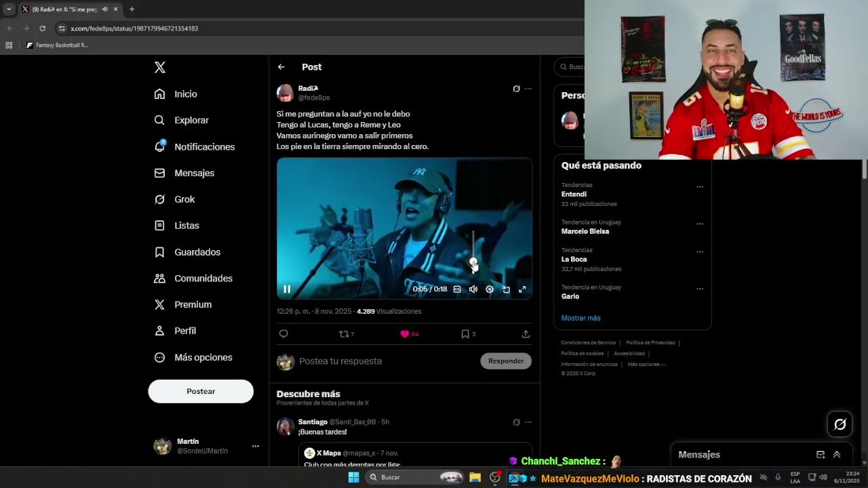Viewport: 868px width, 488px height.
Task: Click the taskbar Buscar search box
Action: 415,477
